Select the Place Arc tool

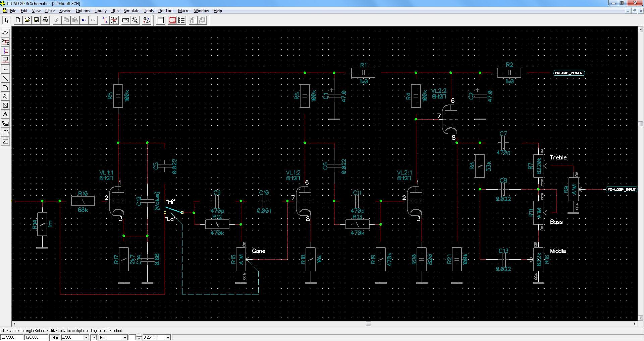[5, 87]
